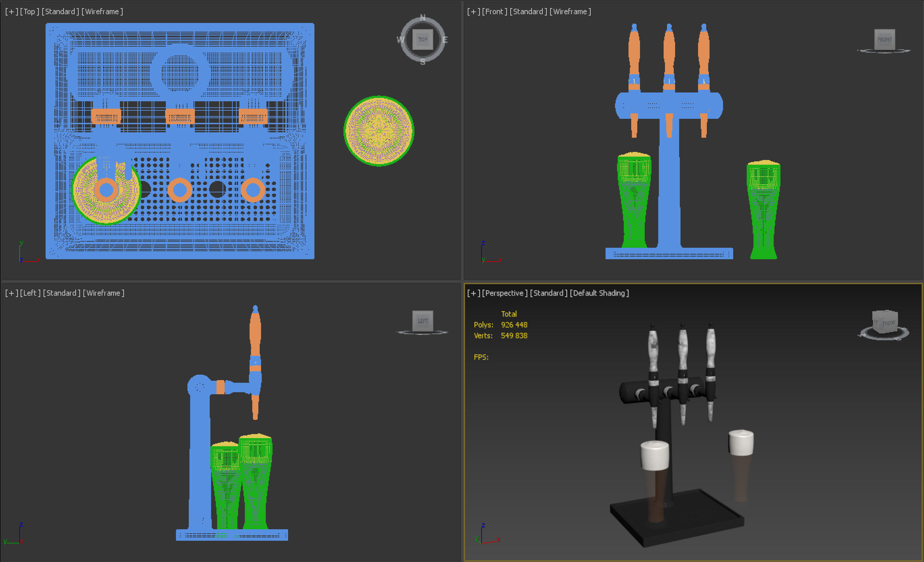This screenshot has height=562, width=924.
Task: Open the Perspective viewport [+] general menu
Action: pyautogui.click(x=473, y=293)
